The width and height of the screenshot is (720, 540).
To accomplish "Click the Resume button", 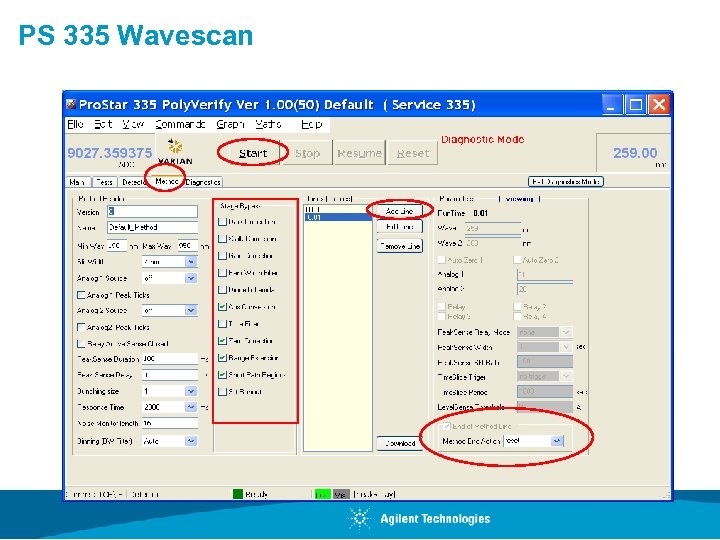I will pyautogui.click(x=359, y=153).
